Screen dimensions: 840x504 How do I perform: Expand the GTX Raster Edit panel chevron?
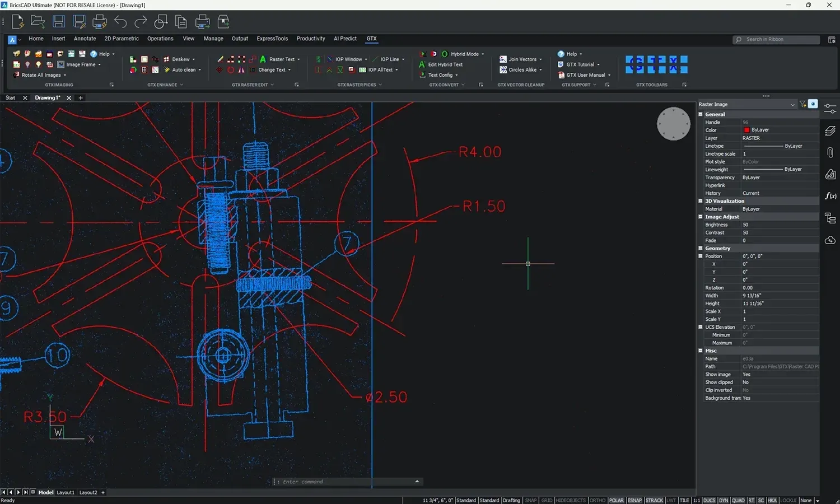pyautogui.click(x=272, y=85)
